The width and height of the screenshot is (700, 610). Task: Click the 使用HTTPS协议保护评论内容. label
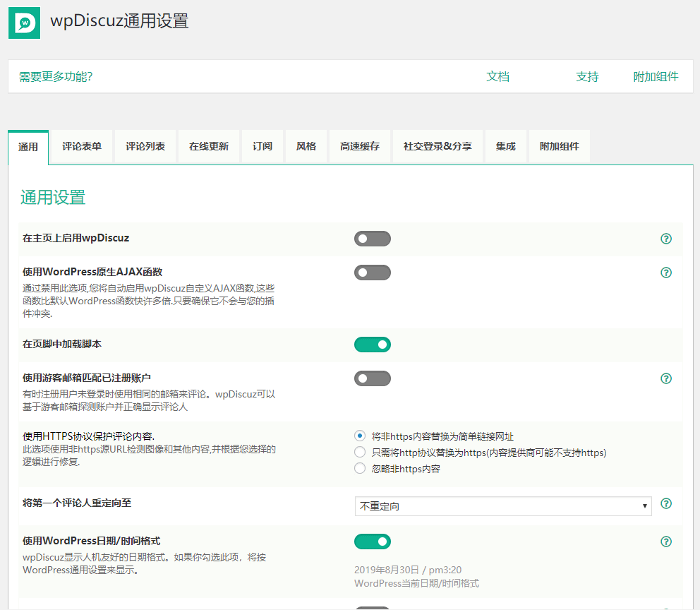pyautogui.click(x=88, y=436)
